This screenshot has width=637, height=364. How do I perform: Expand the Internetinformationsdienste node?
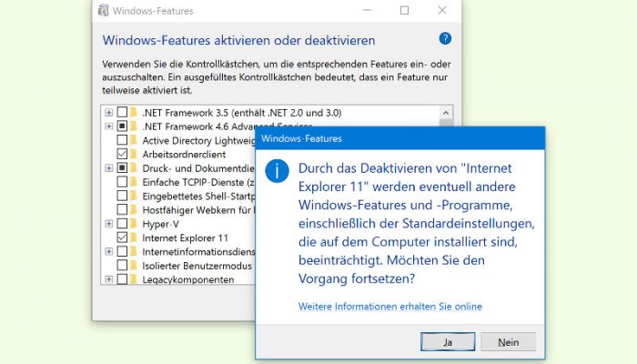(109, 252)
